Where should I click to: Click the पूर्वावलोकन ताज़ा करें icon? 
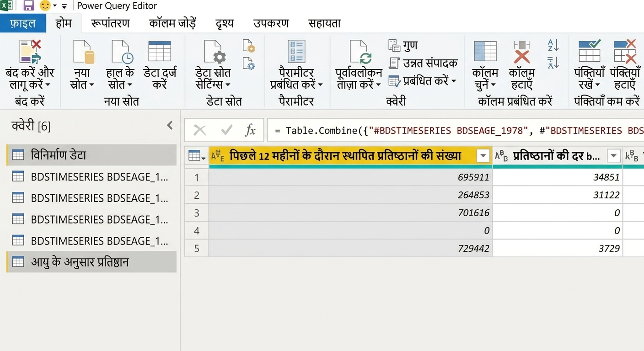pyautogui.click(x=360, y=52)
